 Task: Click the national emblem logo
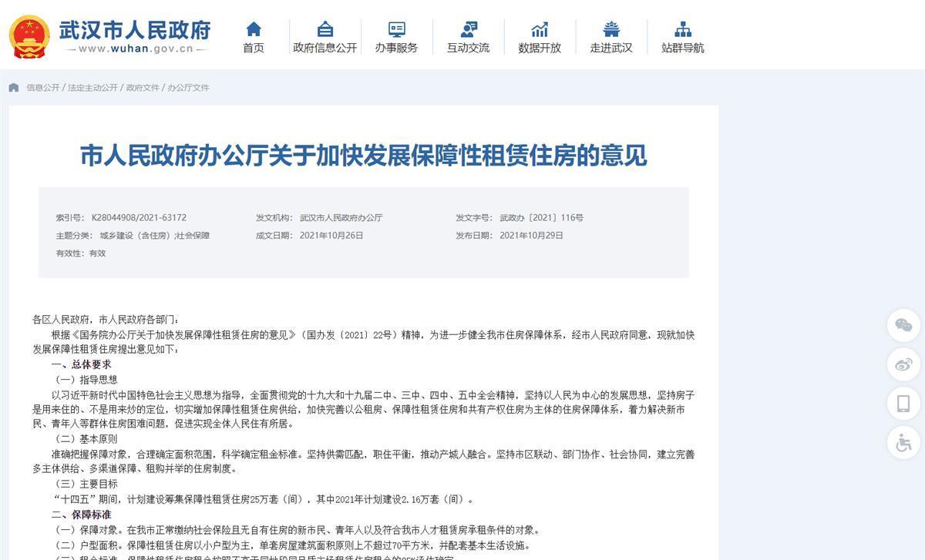[29, 36]
